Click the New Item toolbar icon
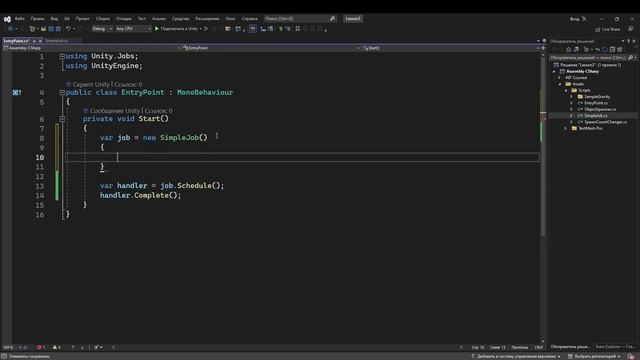The width and height of the screenshot is (640, 360). [x=32, y=29]
